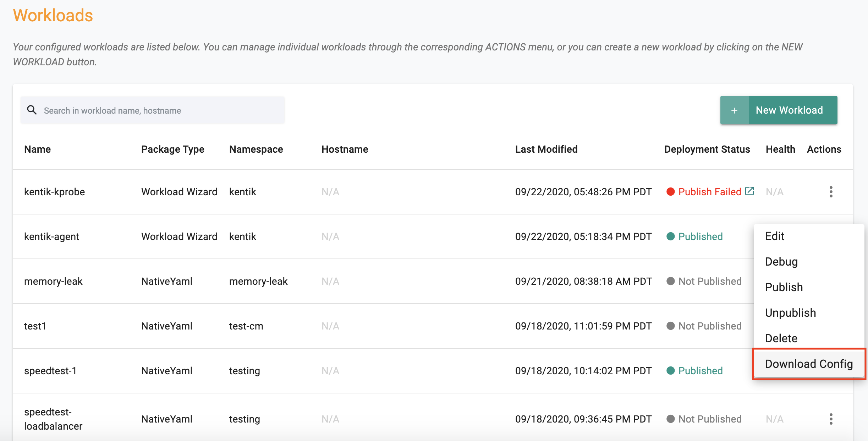This screenshot has height=441, width=868.
Task: Click the New Workload button
Action: click(779, 110)
